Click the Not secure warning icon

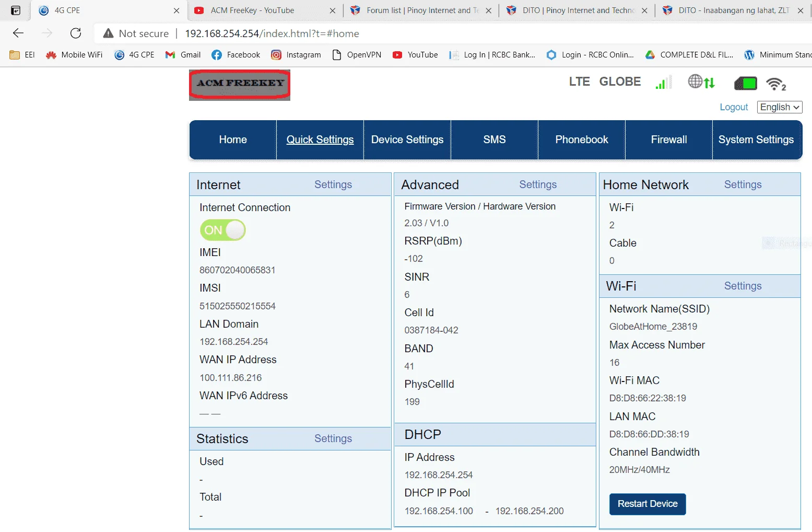coord(108,33)
